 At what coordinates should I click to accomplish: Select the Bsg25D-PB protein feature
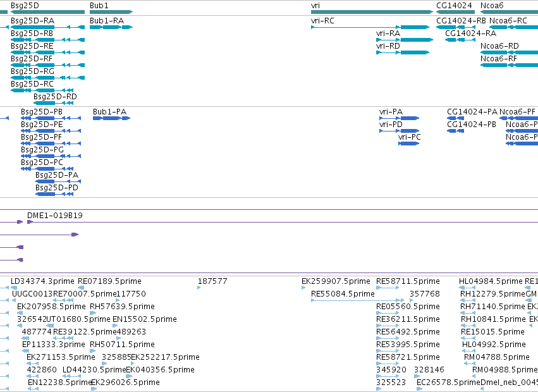(x=51, y=118)
